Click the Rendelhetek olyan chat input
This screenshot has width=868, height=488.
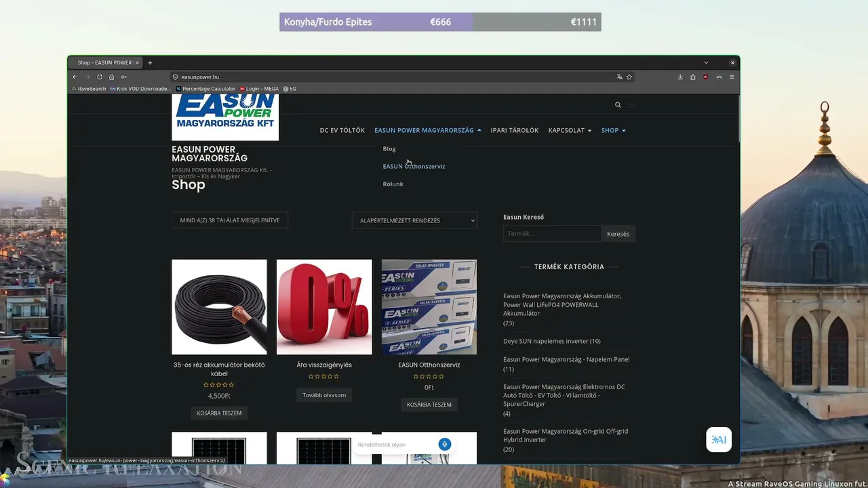pos(395,445)
